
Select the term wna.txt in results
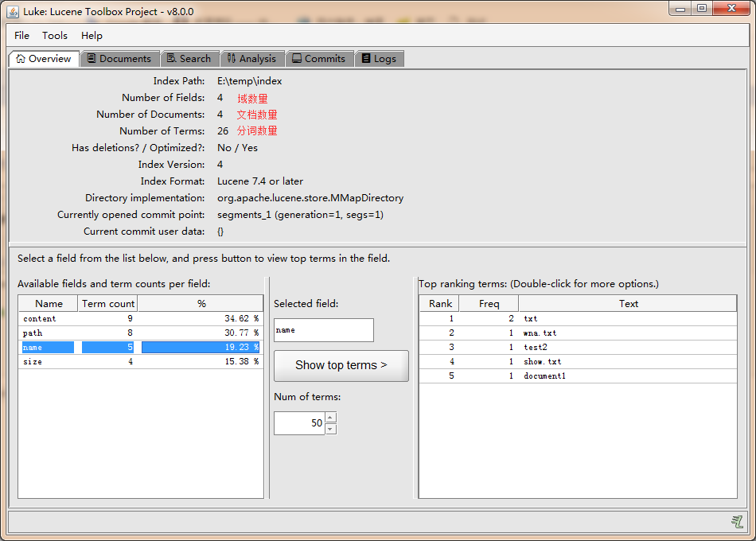click(578, 333)
